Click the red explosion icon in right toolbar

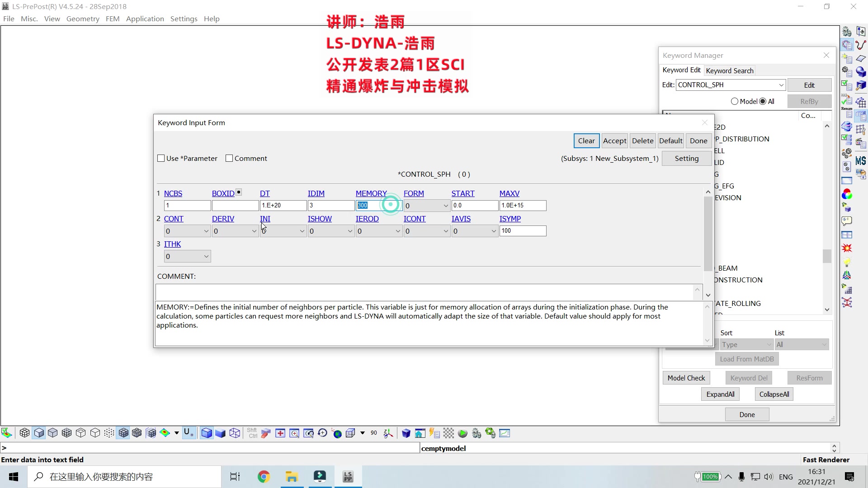tap(847, 249)
